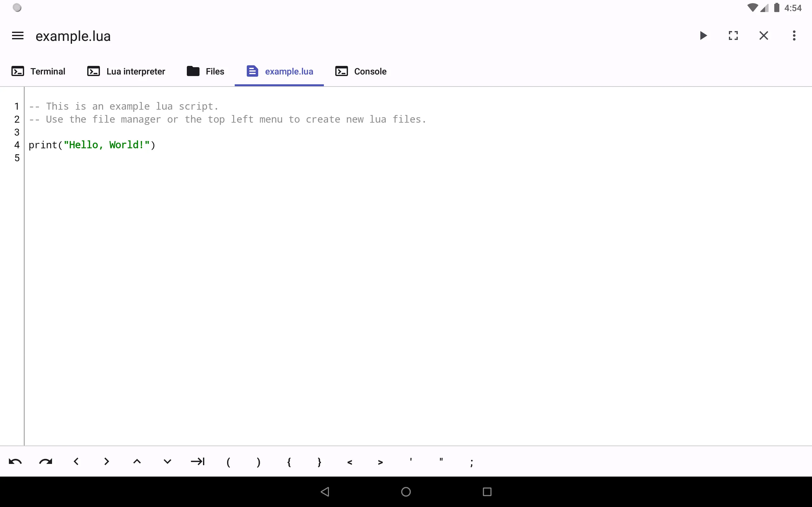Toggle fullscreen editing mode
812x507 pixels.
733,35
